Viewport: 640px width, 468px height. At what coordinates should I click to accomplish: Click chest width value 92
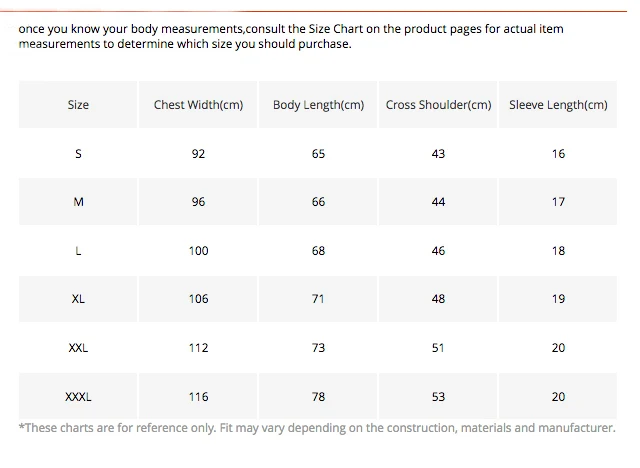pos(198,154)
